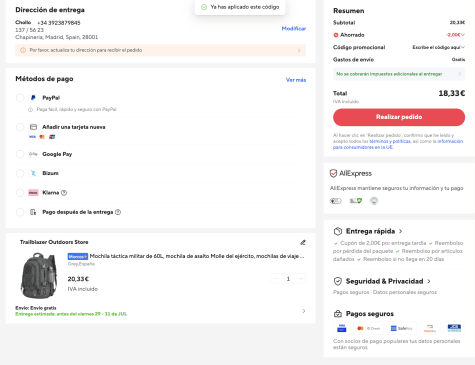This screenshot has height=365, width=475.
Task: Expand the Ahorrado savings dropdown arrow
Action: [463, 35]
